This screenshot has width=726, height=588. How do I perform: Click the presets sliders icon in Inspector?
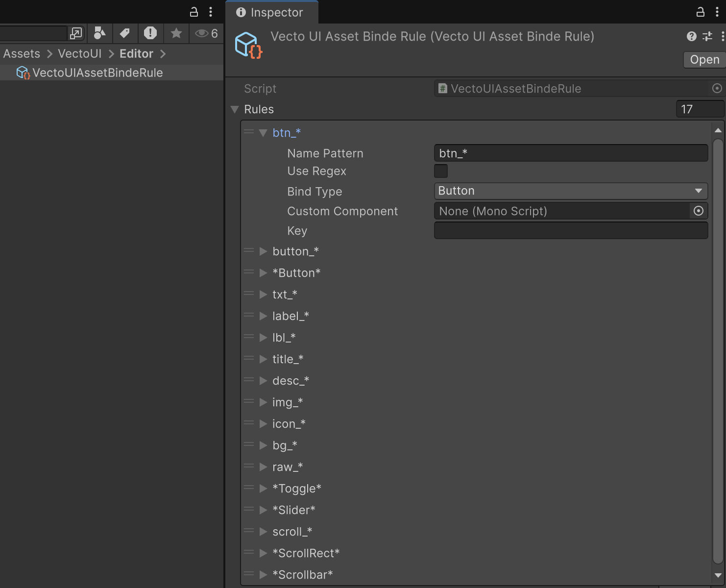[x=707, y=36]
